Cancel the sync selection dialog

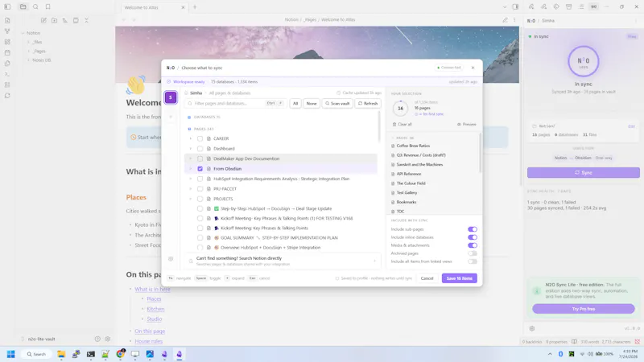click(x=427, y=278)
